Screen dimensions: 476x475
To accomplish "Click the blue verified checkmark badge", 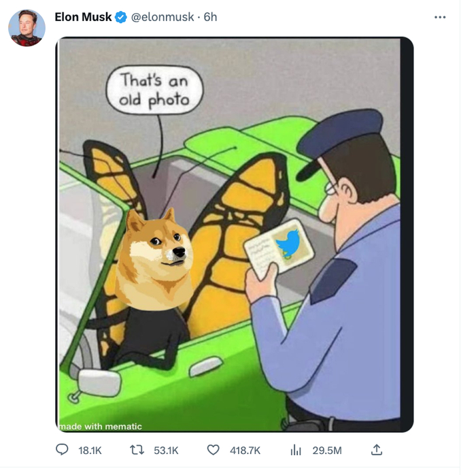I will click(120, 17).
